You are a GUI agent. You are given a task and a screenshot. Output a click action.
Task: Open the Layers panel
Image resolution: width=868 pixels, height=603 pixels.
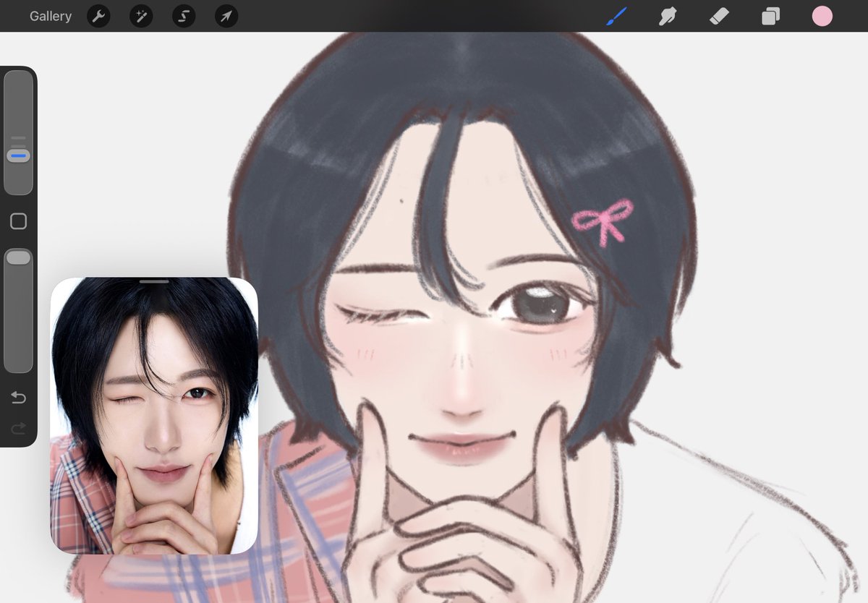770,16
